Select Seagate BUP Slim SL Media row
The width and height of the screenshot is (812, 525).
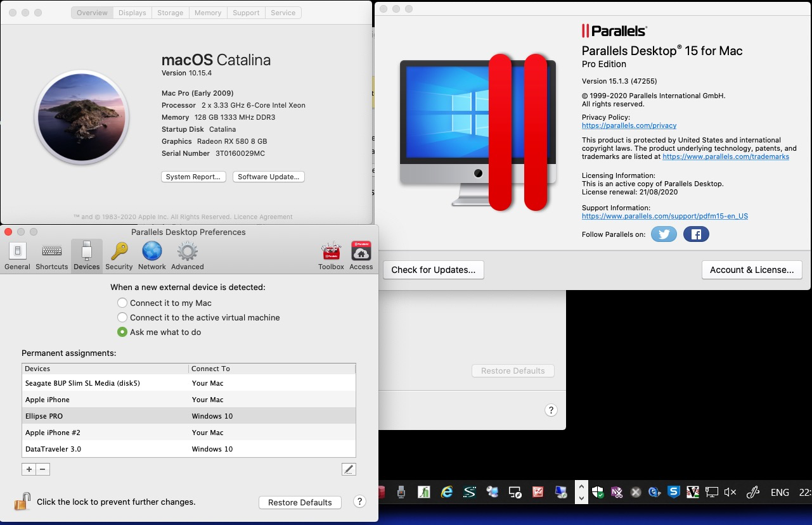click(x=189, y=383)
